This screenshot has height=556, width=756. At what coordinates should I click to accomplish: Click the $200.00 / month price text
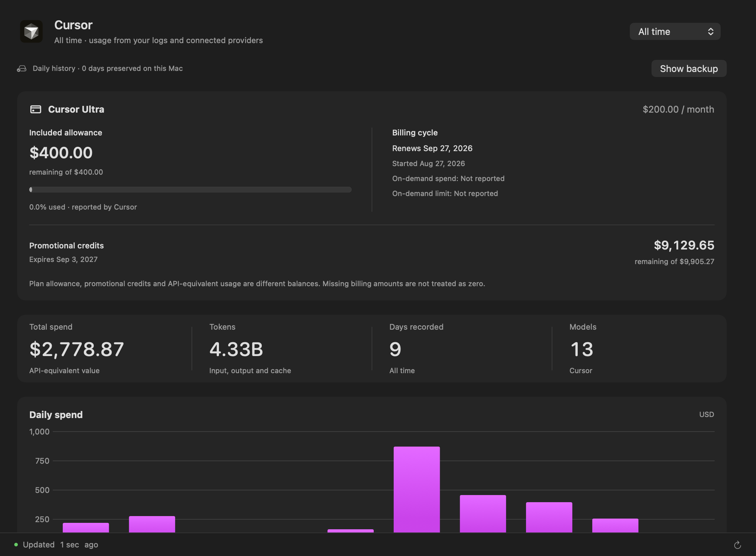coord(678,109)
